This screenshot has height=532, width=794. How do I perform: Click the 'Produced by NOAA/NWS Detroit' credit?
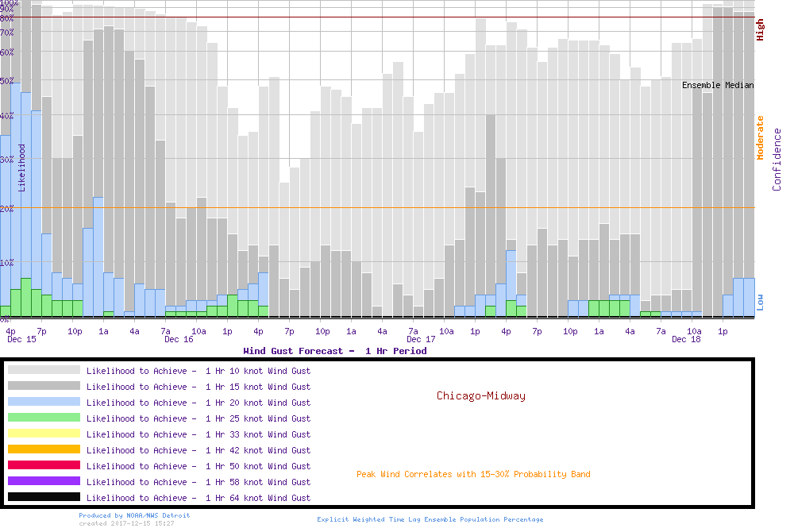[x=134, y=515]
